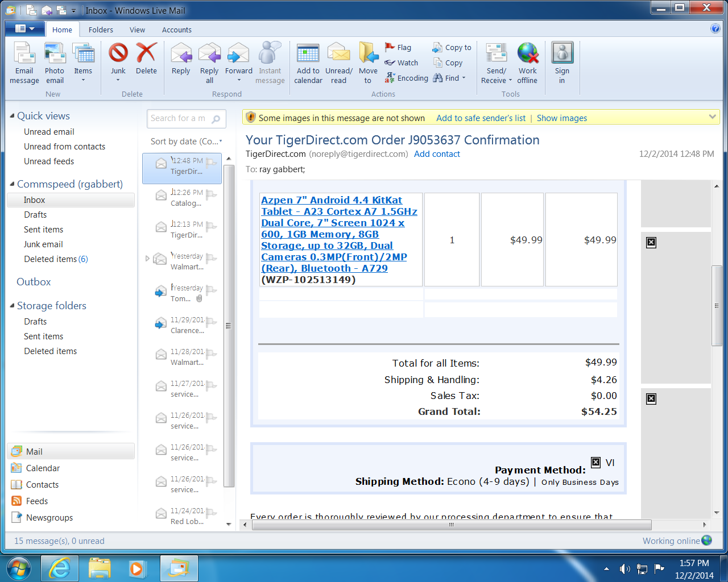Reply to the TigerDirect email
The image size is (728, 582).
point(181,59)
